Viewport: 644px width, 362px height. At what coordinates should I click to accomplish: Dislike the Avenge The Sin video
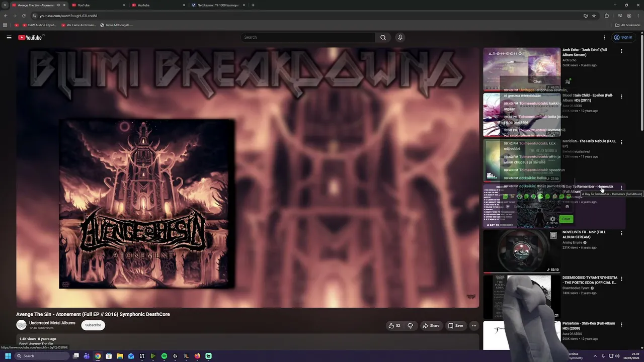pyautogui.click(x=410, y=325)
